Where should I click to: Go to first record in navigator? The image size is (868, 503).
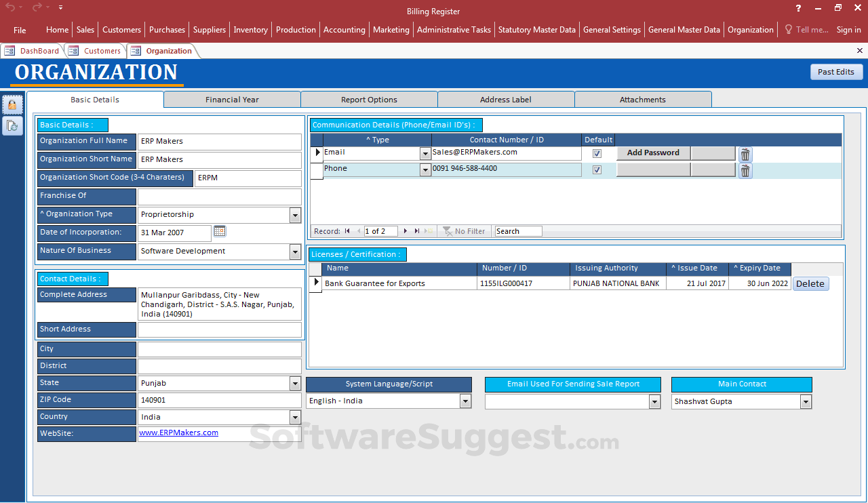pos(347,231)
